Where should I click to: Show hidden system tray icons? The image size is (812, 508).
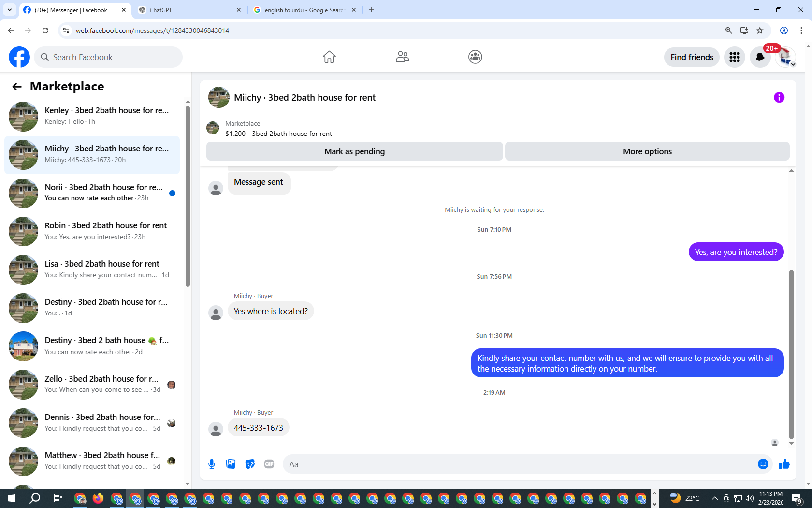(x=714, y=498)
